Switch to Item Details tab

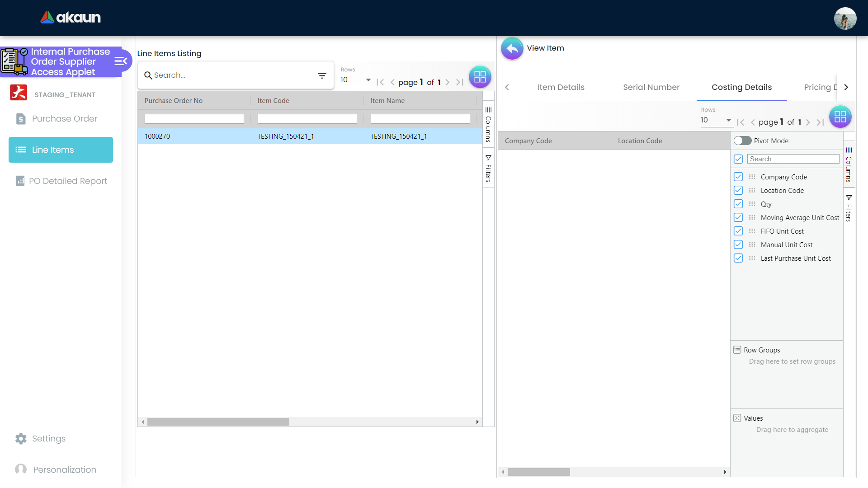561,87
